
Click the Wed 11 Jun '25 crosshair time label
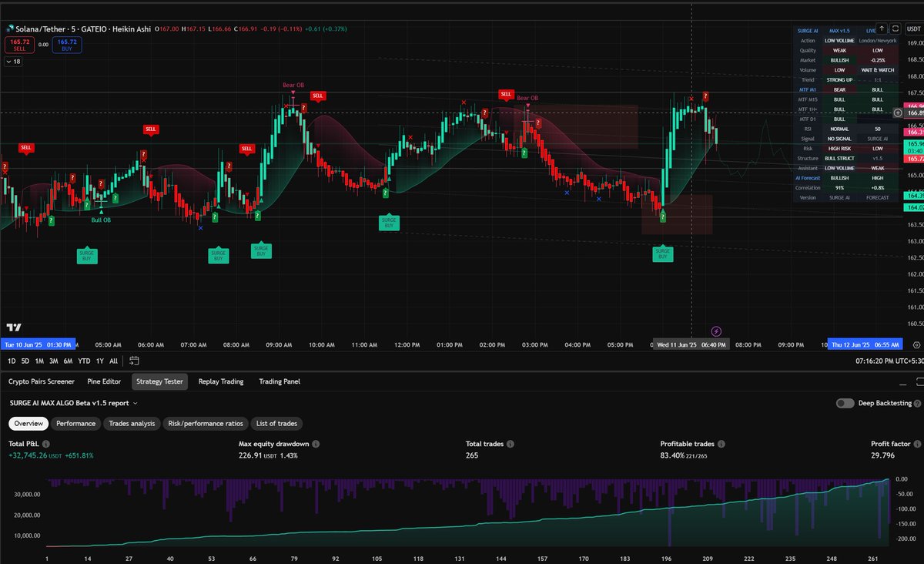pos(691,344)
